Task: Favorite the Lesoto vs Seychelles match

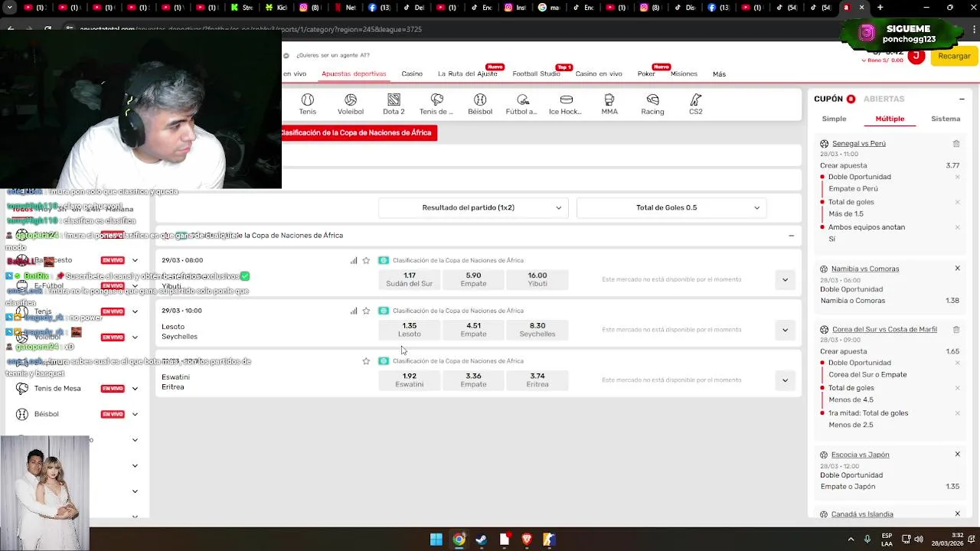Action: 366,311
